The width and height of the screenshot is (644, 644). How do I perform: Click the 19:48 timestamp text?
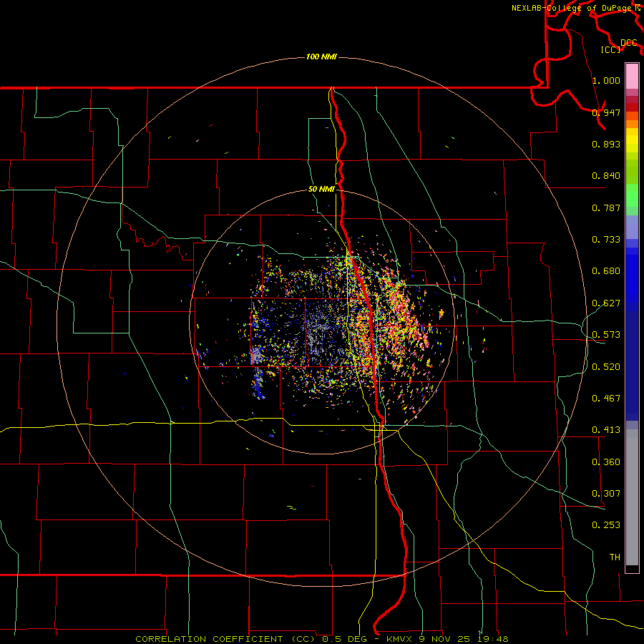(494, 639)
